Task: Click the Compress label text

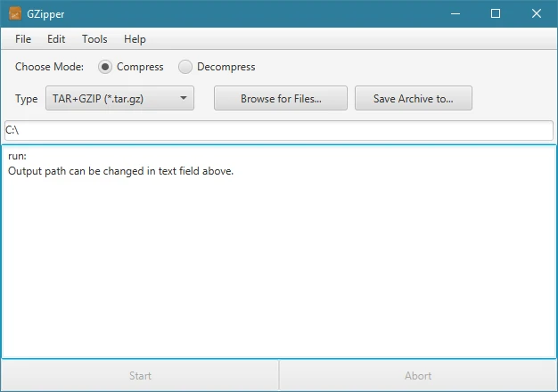Action: pyautogui.click(x=140, y=67)
